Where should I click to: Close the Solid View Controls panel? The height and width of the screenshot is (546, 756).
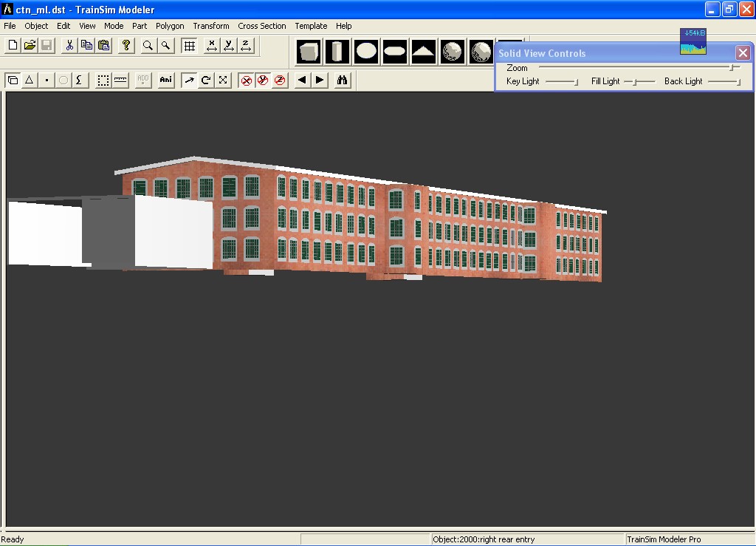743,52
